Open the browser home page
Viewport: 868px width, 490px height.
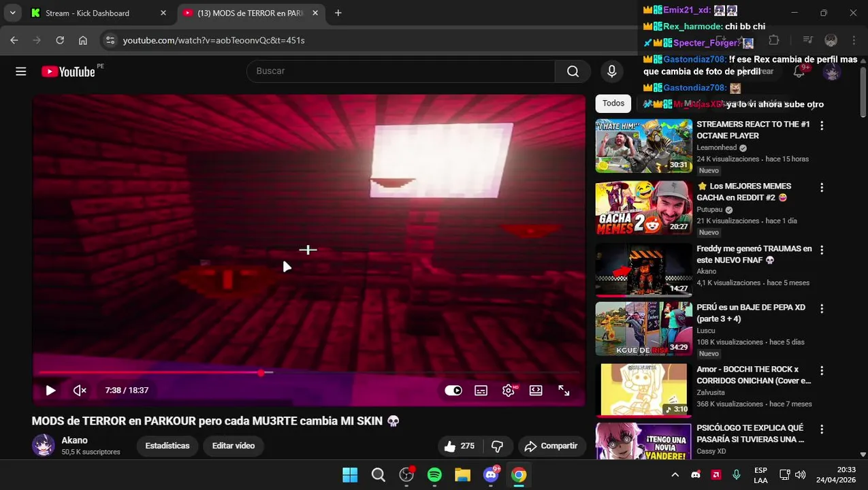[x=83, y=40]
